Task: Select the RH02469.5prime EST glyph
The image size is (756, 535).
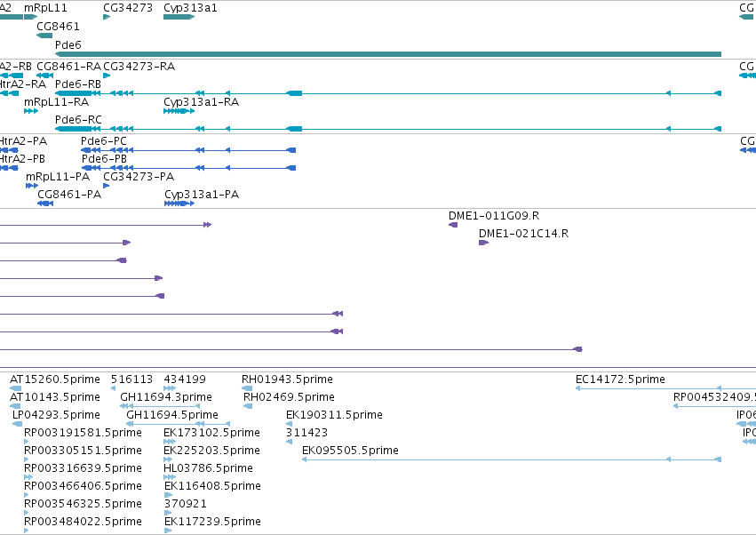Action: [248, 406]
